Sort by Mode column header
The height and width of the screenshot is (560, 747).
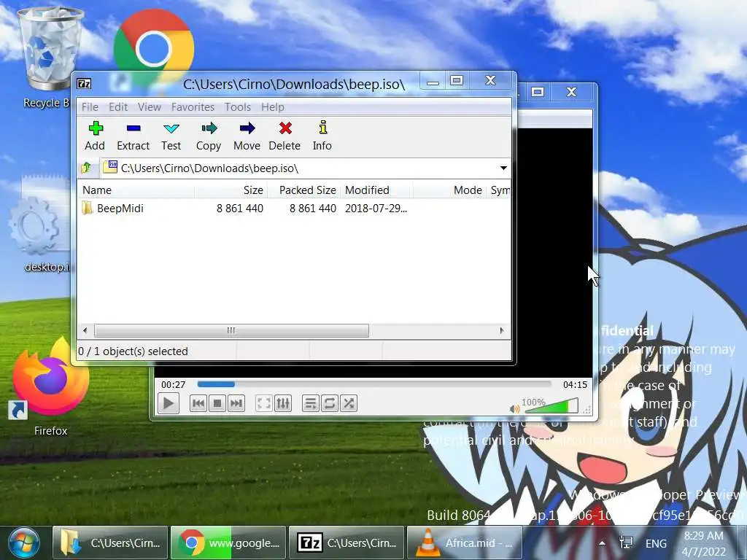[x=451, y=190]
